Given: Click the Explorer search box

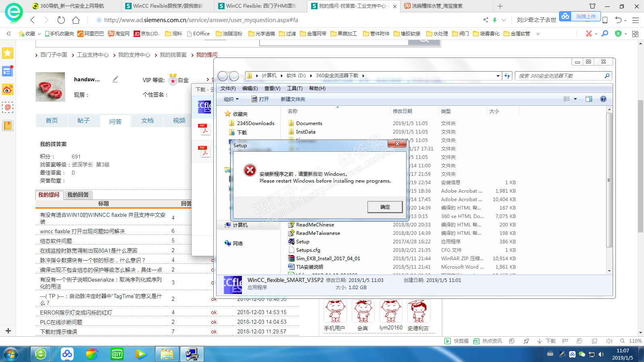Looking at the screenshot, I should coord(563,76).
